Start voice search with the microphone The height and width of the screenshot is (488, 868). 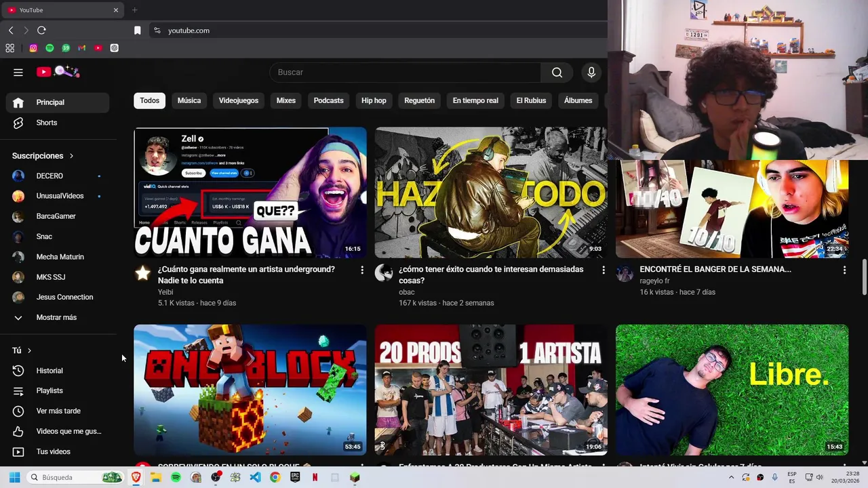pyautogui.click(x=591, y=73)
